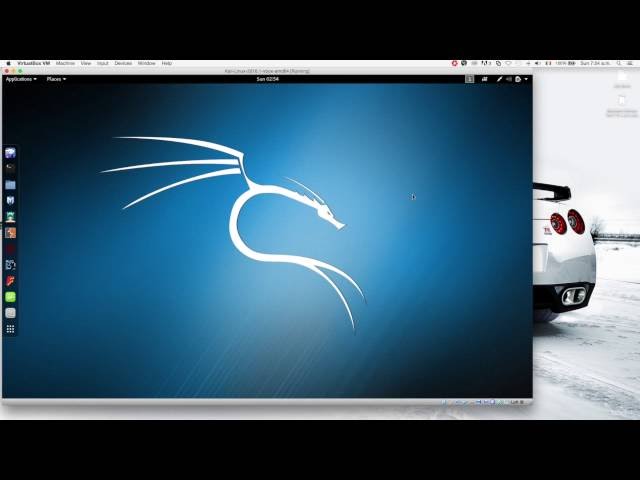Open VirtualBox VM application menu
The height and width of the screenshot is (480, 640).
tap(33, 64)
